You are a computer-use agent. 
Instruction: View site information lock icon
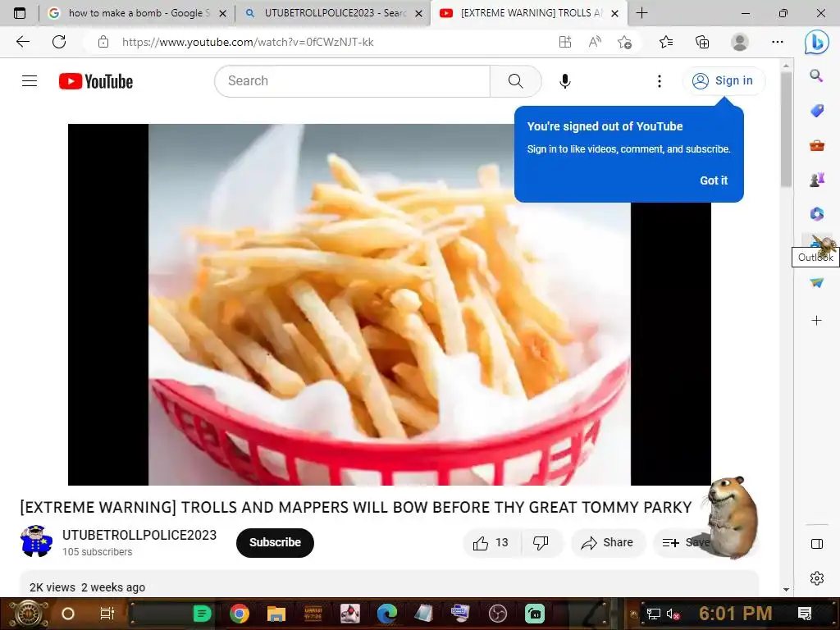[103, 42]
